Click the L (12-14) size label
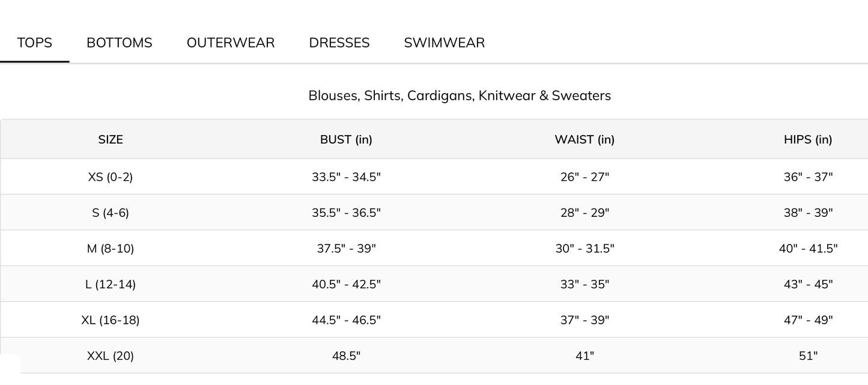 pyautogui.click(x=111, y=284)
